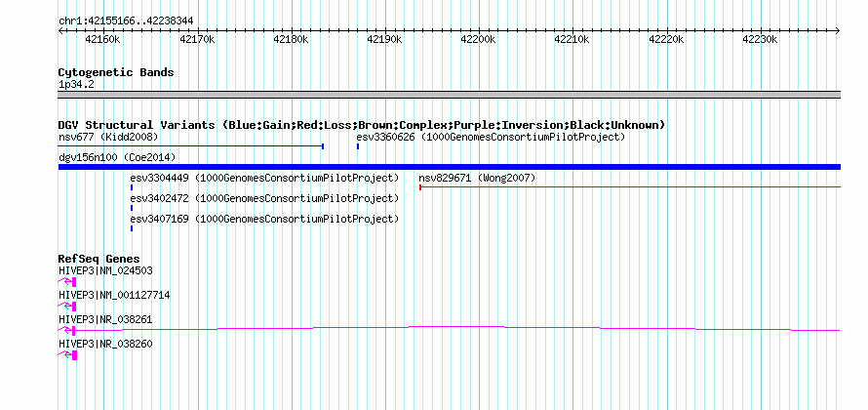Open the dgv156n100 (Coe2014) label
868x410 pixels.
(x=117, y=157)
